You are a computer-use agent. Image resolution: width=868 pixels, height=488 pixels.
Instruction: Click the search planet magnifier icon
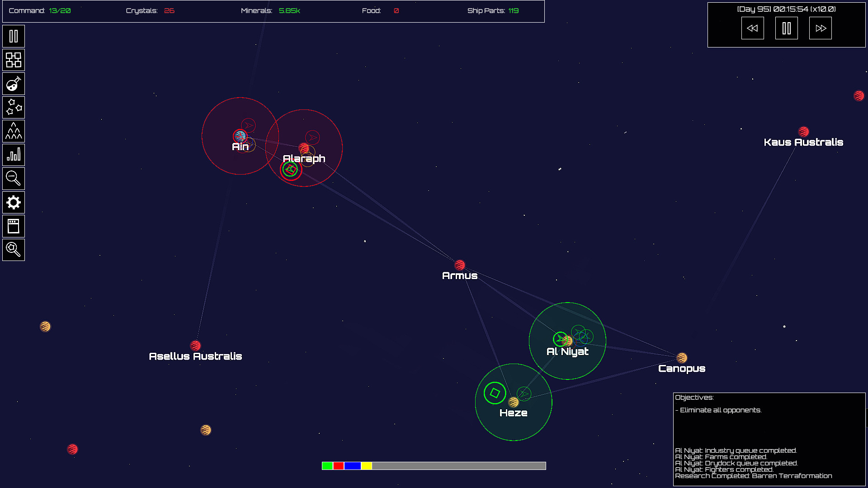(x=14, y=250)
